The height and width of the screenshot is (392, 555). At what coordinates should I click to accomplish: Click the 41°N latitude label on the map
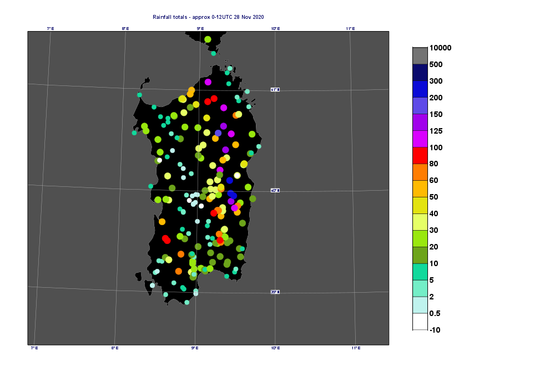click(x=275, y=90)
